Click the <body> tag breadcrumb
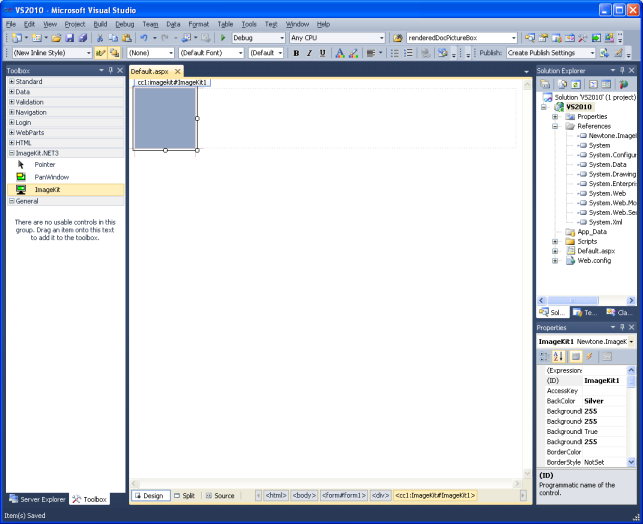643x524 pixels. click(x=304, y=495)
